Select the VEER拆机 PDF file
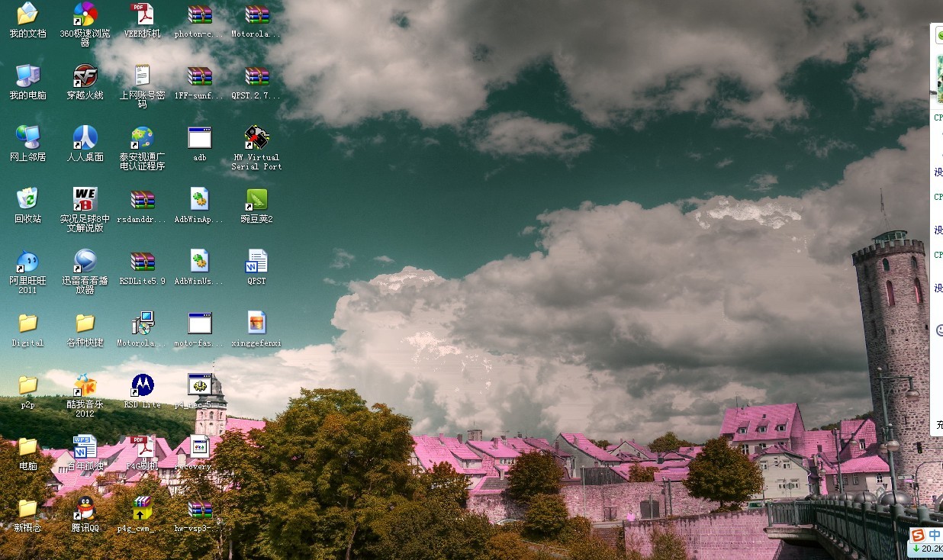Image resolution: width=943 pixels, height=560 pixels. [142, 13]
